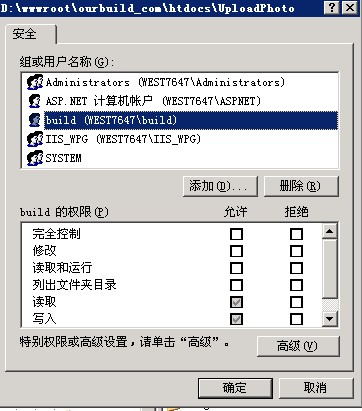Click the permissions list scroll up arrow
This screenshot has height=411, width=362.
pyautogui.click(x=330, y=231)
